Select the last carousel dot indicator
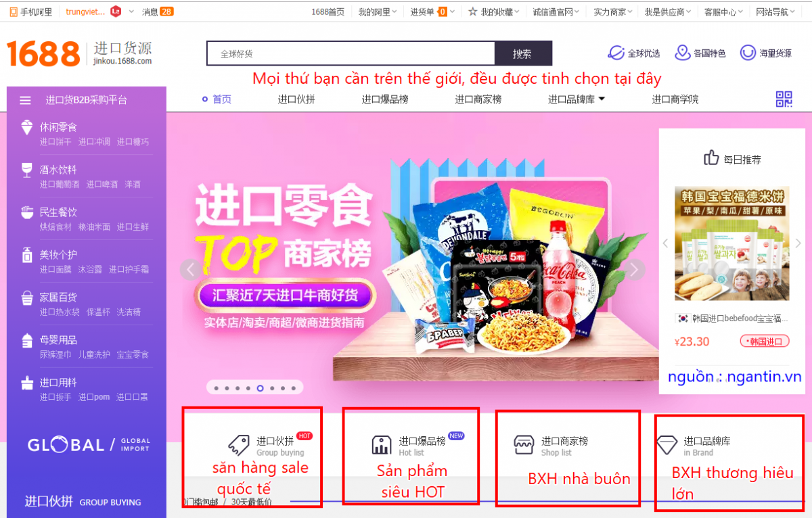 tap(294, 388)
